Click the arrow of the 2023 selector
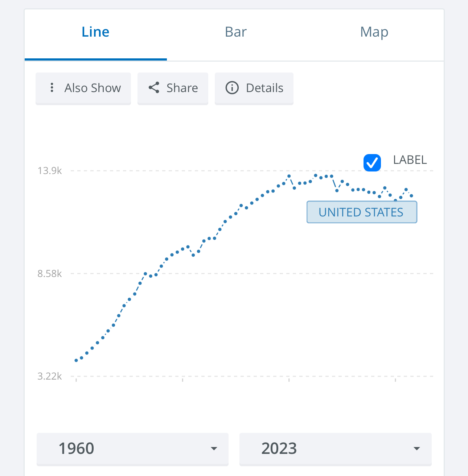 417,449
